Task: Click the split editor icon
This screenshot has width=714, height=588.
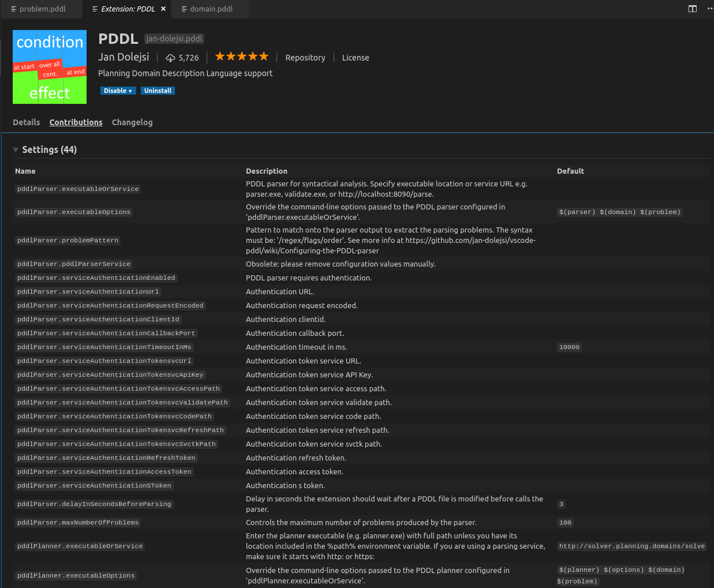Action: click(x=692, y=9)
